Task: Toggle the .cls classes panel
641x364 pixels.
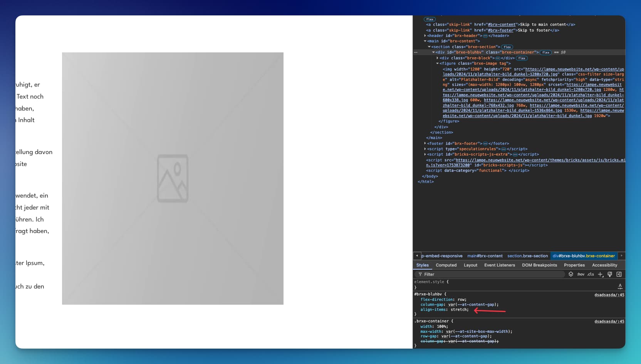Action: (x=591, y=274)
